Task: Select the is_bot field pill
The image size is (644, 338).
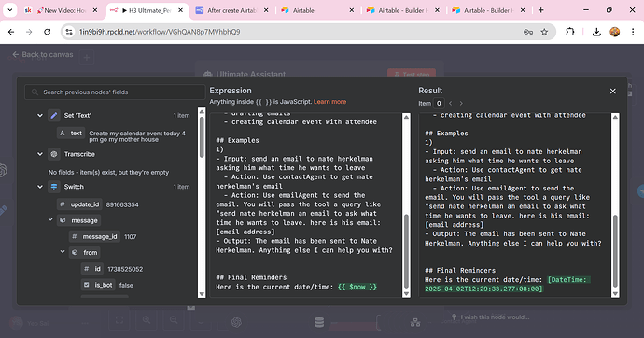Action: click(98, 285)
